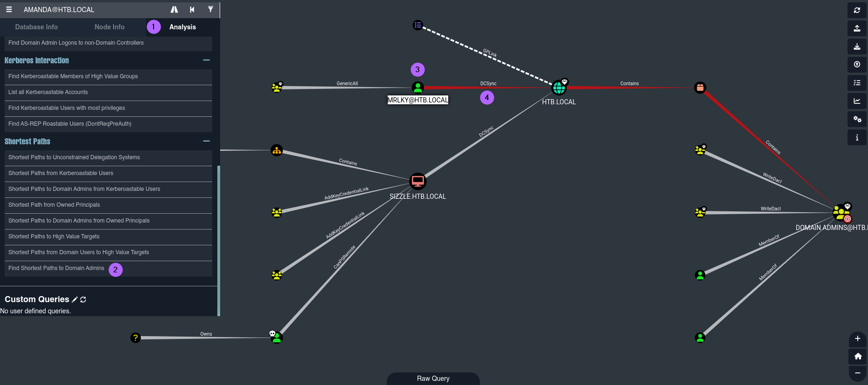The image size is (868, 385).
Task: Collapse the Kerberos Interaction section
Action: pos(206,60)
